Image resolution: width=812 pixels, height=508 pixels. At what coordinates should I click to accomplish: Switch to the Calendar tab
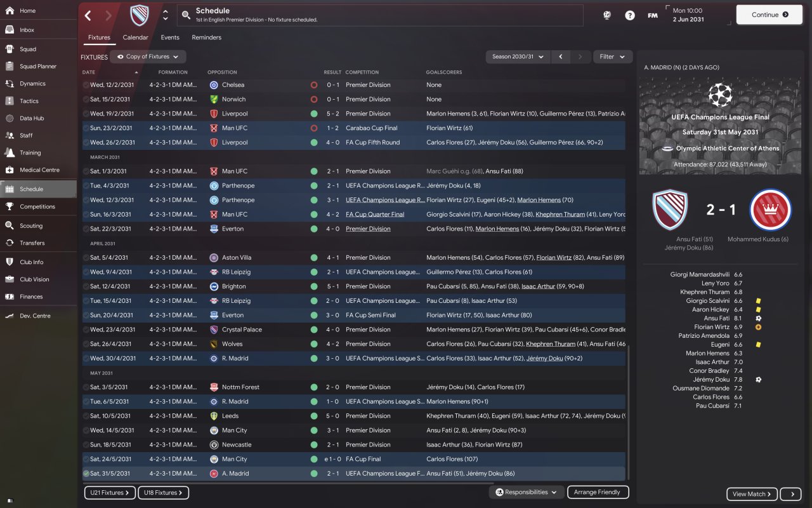click(x=135, y=37)
